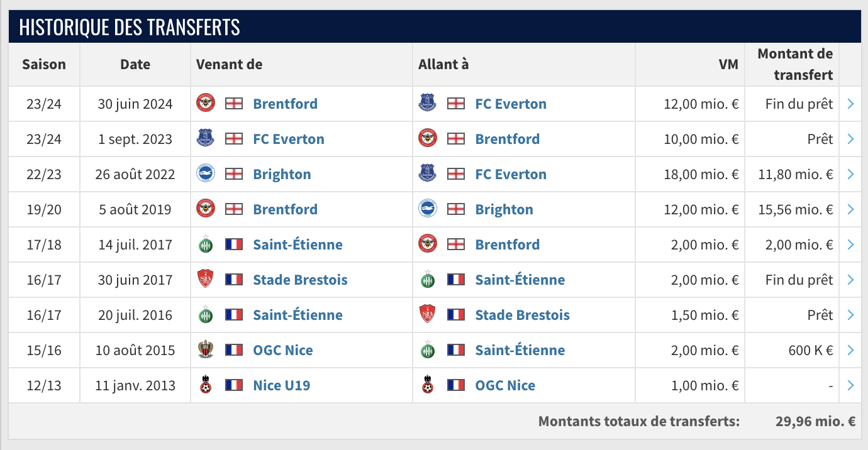Click the Nice U19 crest icon
868x450 pixels.
coord(206,385)
